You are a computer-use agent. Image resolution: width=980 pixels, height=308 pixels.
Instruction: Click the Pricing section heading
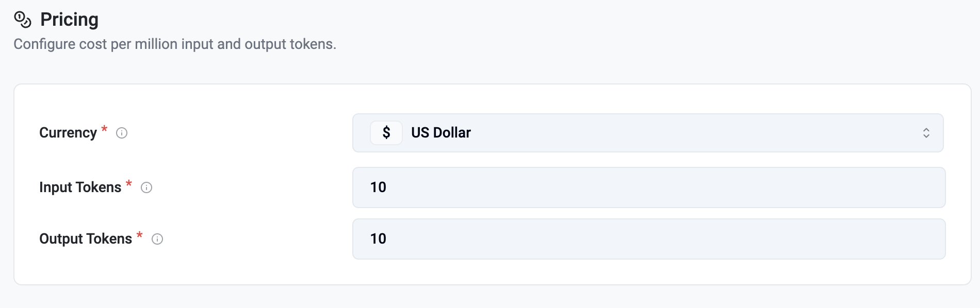(69, 20)
